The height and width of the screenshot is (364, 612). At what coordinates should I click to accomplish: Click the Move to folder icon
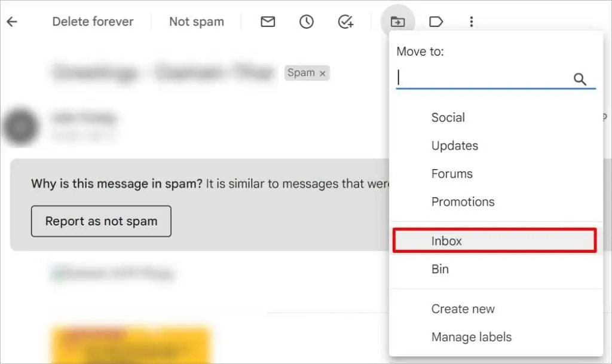click(x=397, y=22)
